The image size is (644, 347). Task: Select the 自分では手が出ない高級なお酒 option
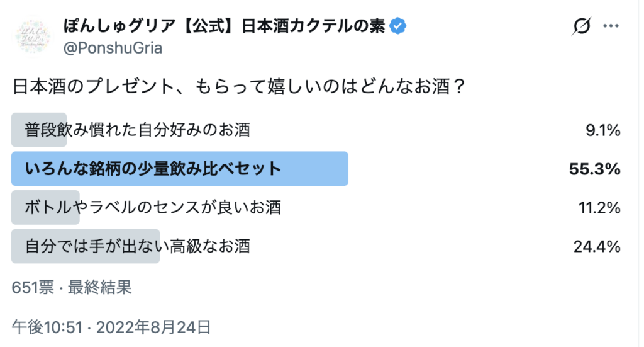tap(138, 246)
